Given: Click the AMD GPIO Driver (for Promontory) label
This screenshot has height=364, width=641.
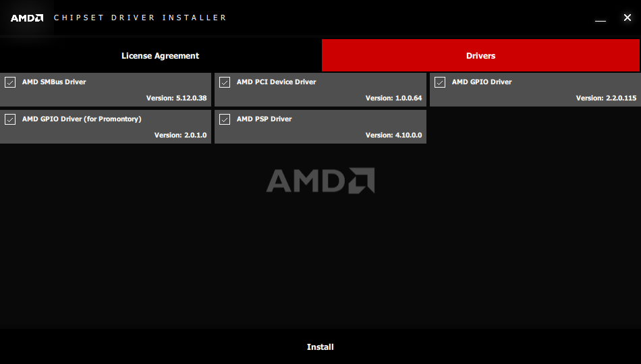Looking at the screenshot, I should coord(82,119).
